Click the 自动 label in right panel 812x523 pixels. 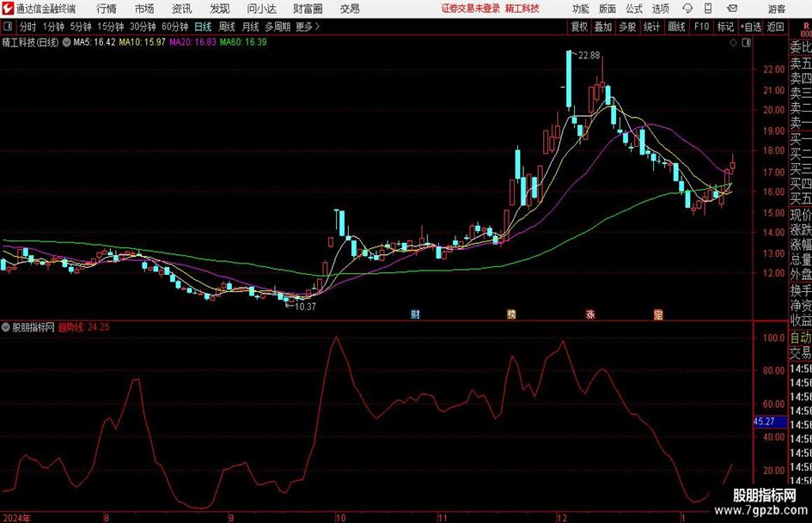pos(801,338)
